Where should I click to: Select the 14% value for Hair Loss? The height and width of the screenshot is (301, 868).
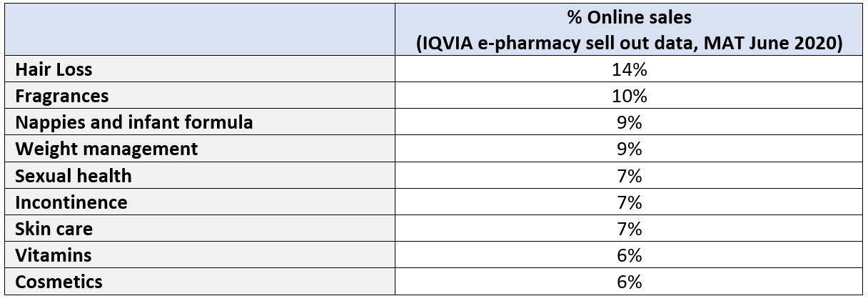pos(630,70)
